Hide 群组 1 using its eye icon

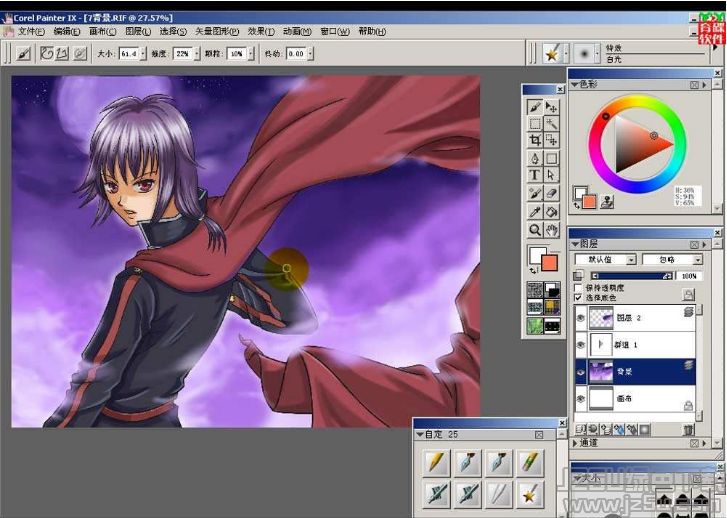[580, 345]
